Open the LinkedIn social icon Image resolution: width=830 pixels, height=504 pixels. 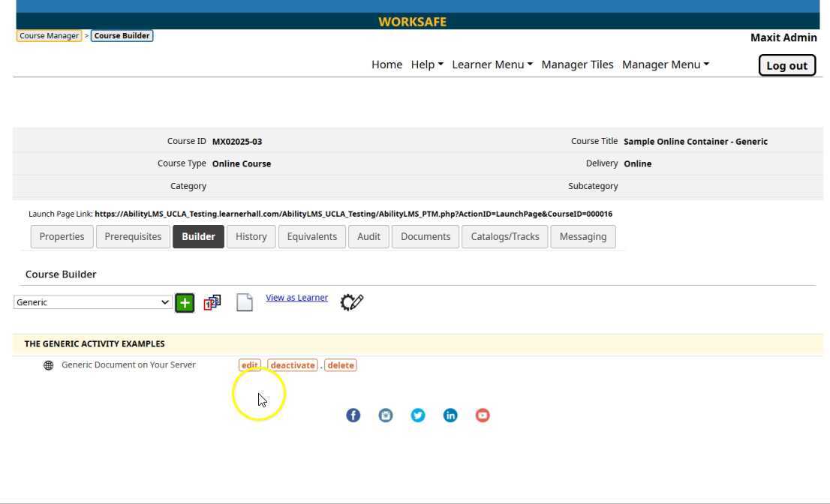(450, 415)
